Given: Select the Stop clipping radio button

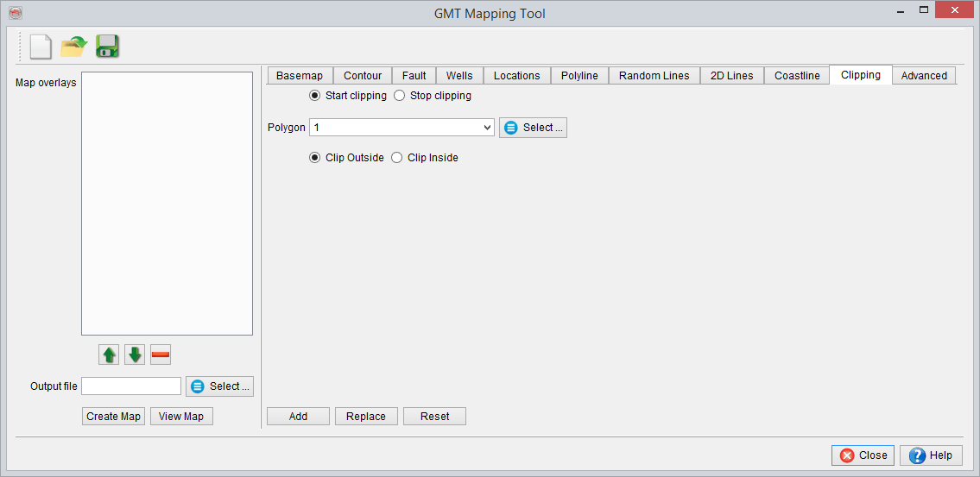Looking at the screenshot, I should tap(400, 96).
